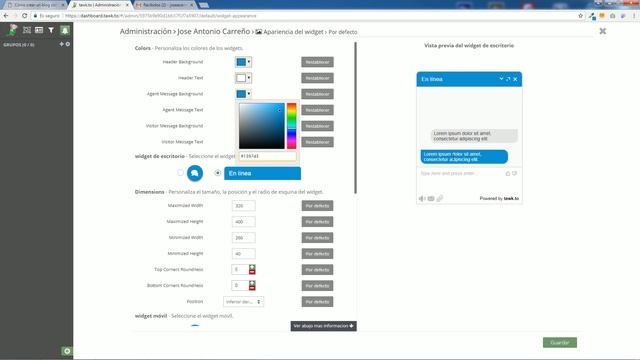Open the Position dropdown
The image size is (640, 360).
(243, 302)
